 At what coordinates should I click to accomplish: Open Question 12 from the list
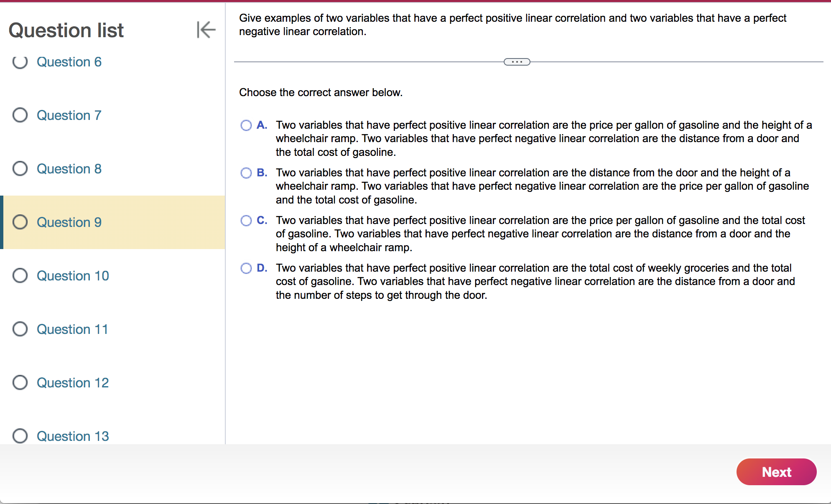72,383
